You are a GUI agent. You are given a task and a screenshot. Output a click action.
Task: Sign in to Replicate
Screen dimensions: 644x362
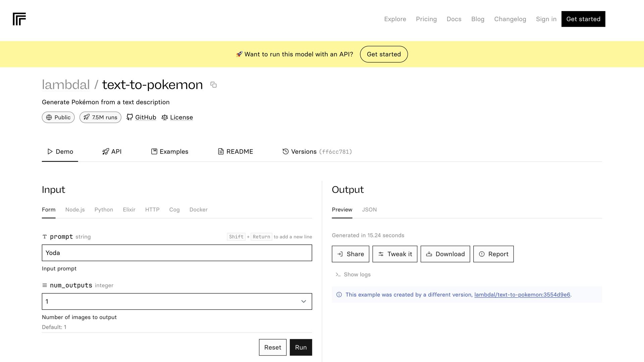coord(546,19)
